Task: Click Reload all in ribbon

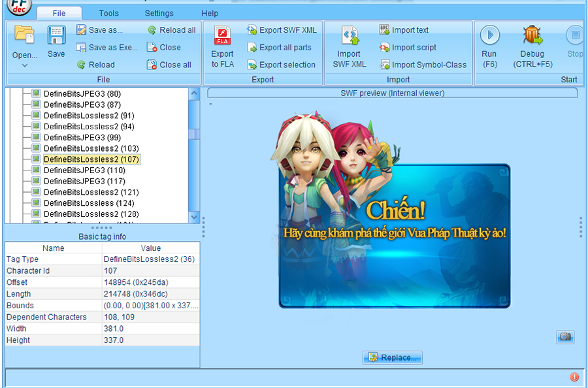Action: click(x=172, y=30)
